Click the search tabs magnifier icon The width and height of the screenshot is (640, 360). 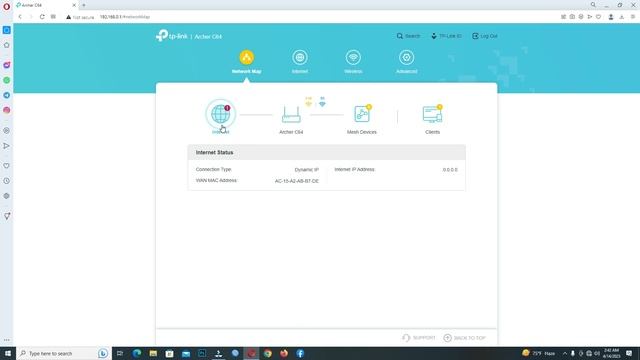(x=593, y=5)
